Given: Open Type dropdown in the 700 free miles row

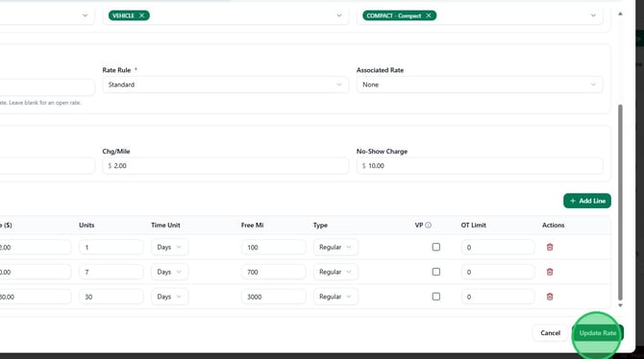Looking at the screenshot, I should (x=335, y=272).
